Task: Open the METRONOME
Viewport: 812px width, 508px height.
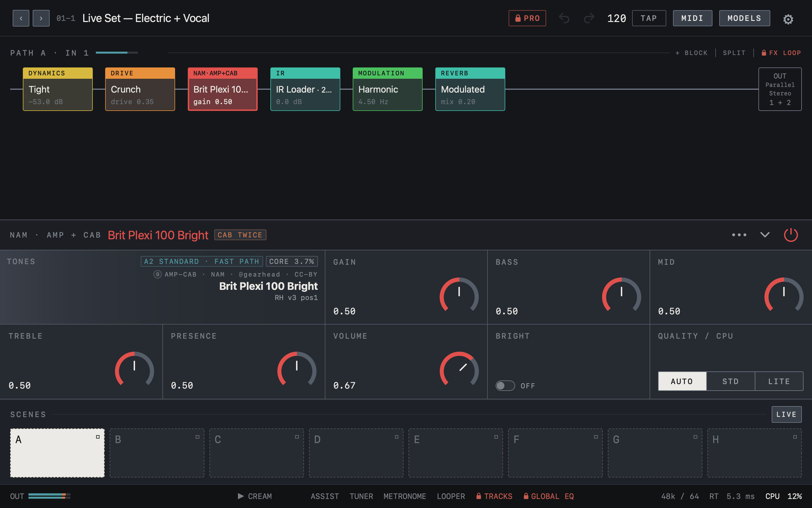Action: [x=404, y=496]
